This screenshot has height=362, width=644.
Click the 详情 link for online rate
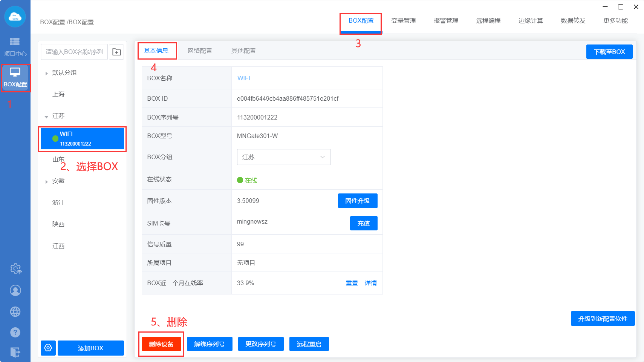[x=370, y=283]
